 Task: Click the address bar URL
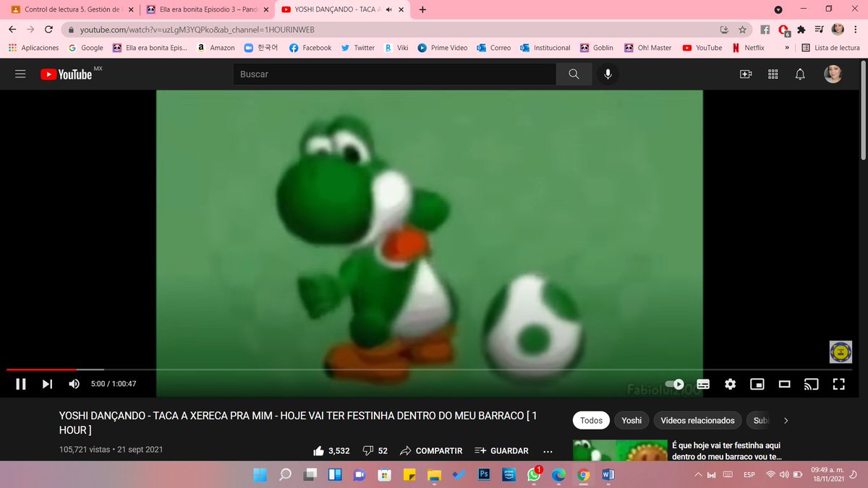(197, 30)
